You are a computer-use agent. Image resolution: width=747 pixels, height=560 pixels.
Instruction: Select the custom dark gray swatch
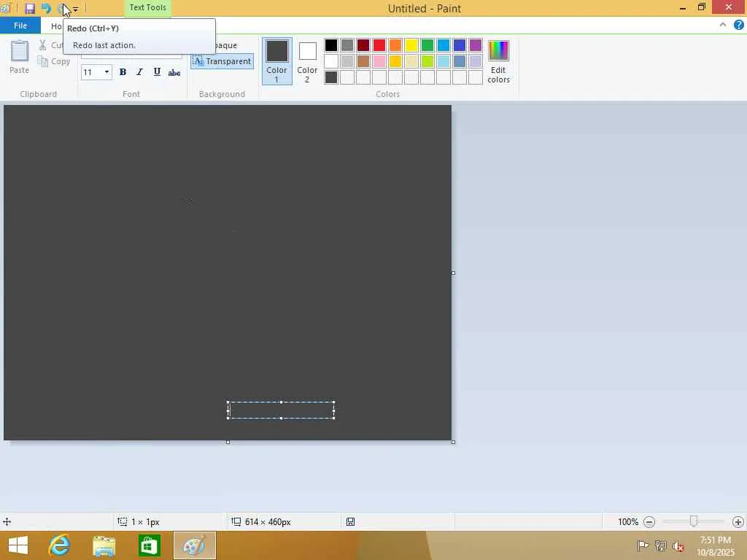tap(331, 77)
